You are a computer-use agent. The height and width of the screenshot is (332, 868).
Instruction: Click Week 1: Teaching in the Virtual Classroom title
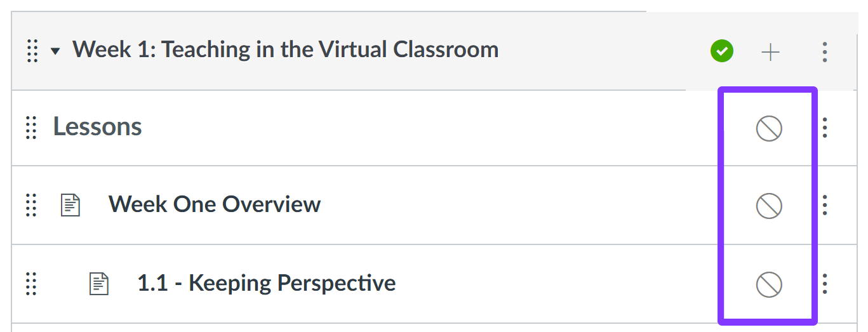[286, 50]
